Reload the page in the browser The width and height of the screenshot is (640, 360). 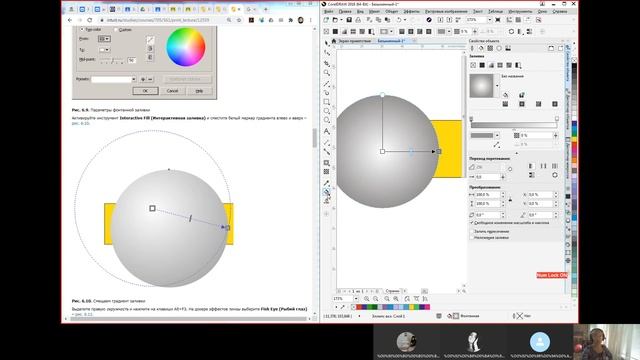coord(89,20)
